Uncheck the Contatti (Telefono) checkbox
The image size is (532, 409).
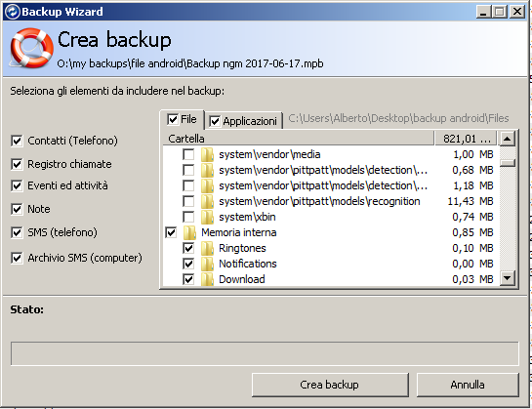point(17,141)
